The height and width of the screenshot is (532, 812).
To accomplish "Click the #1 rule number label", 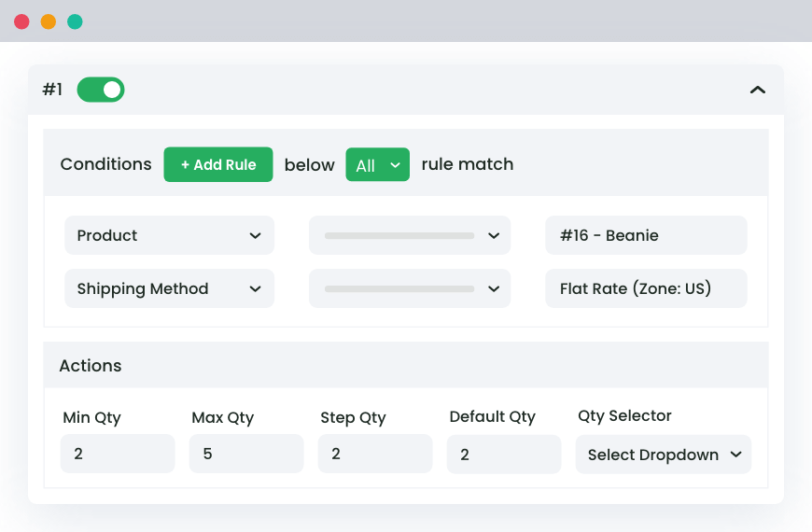I will tap(52, 90).
